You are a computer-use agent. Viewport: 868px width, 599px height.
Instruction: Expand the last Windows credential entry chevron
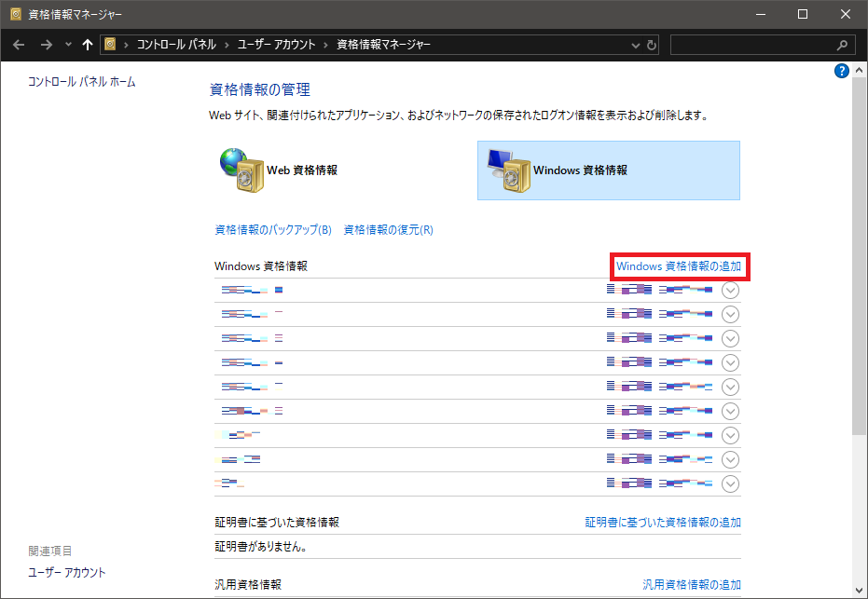click(x=730, y=484)
